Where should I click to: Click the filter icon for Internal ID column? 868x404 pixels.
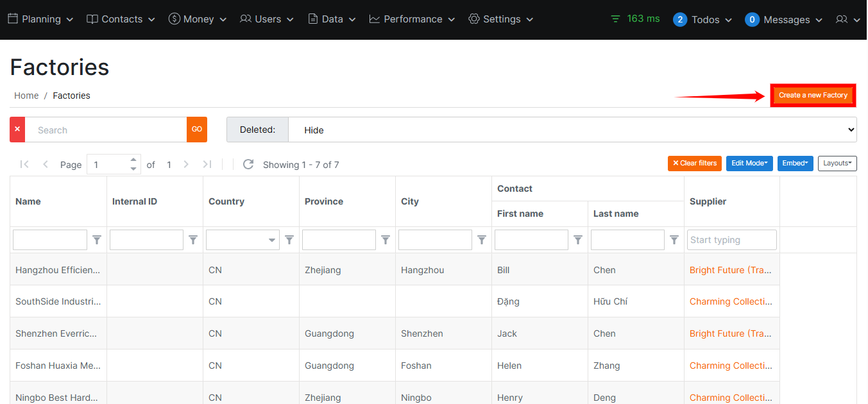pyautogui.click(x=193, y=240)
